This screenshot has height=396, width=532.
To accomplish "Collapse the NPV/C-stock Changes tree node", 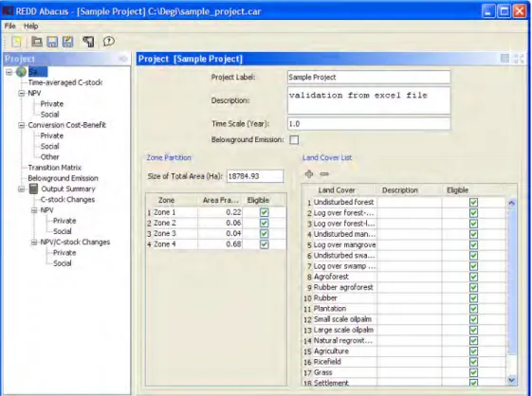I will (34, 243).
